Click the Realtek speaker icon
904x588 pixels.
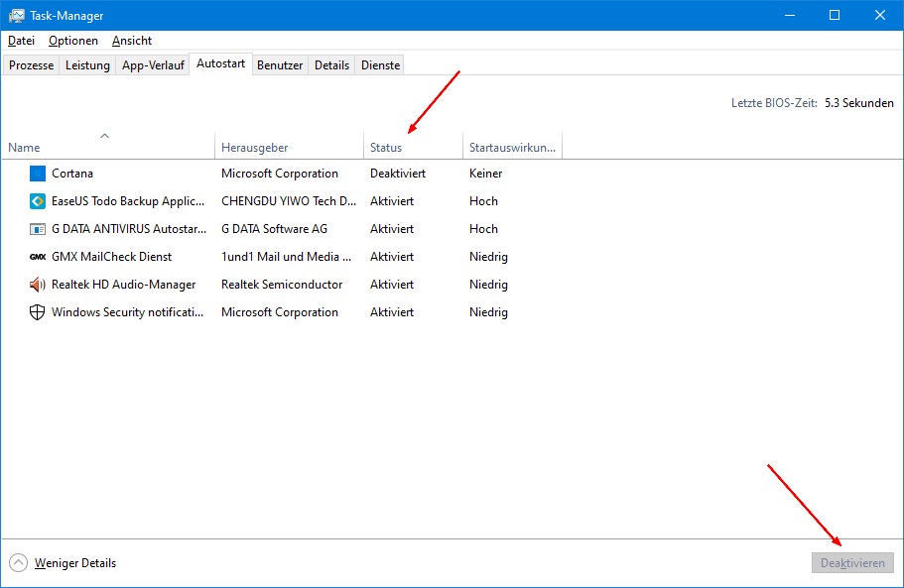38,285
